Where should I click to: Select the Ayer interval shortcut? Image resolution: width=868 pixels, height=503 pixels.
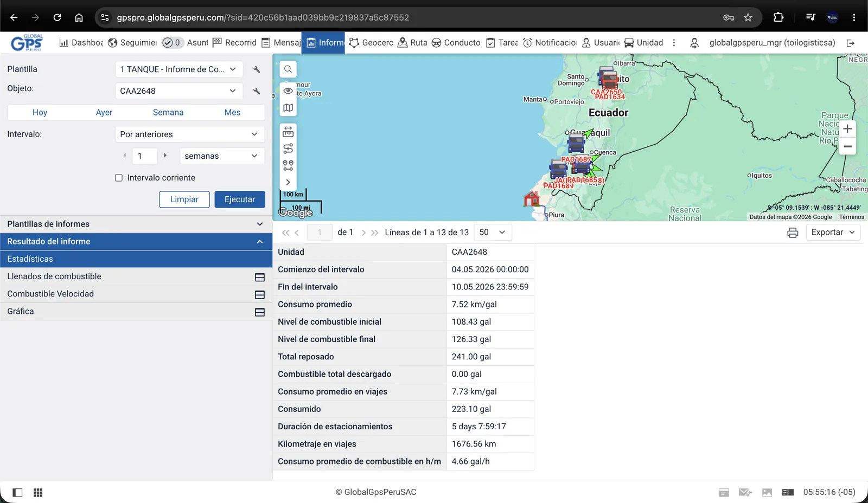coord(104,112)
